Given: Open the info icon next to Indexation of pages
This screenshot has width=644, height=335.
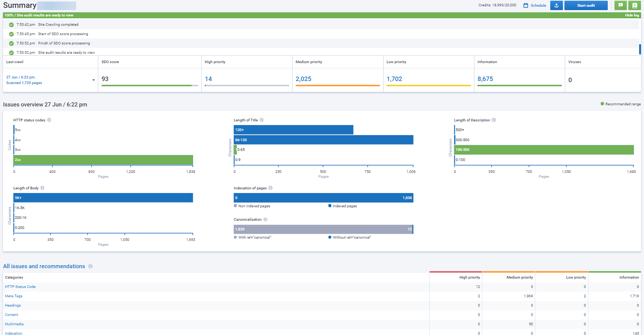Looking at the screenshot, I should [x=270, y=188].
